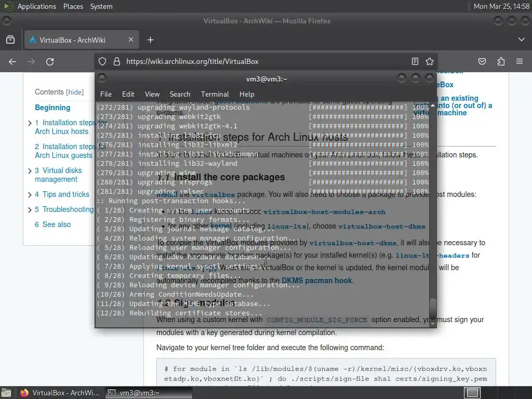This screenshot has height=399, width=532.
Task: Open contents link Troubleshooting
Action: coord(64,209)
